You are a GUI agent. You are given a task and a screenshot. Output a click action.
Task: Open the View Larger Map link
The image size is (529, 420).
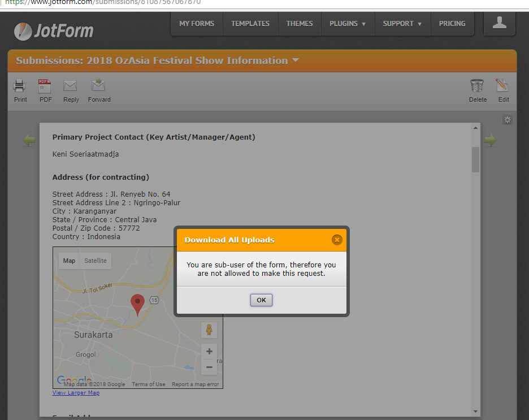click(x=76, y=393)
